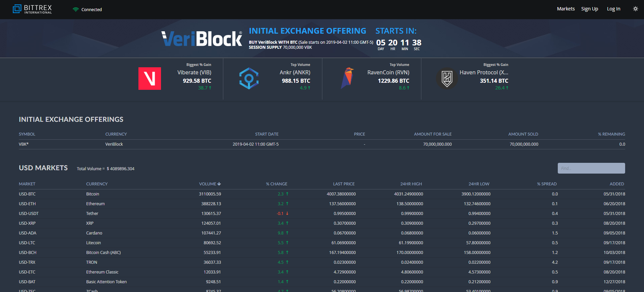Click up arrow next to Ankr 4.9
The width and height of the screenshot is (644, 292).
[309, 88]
